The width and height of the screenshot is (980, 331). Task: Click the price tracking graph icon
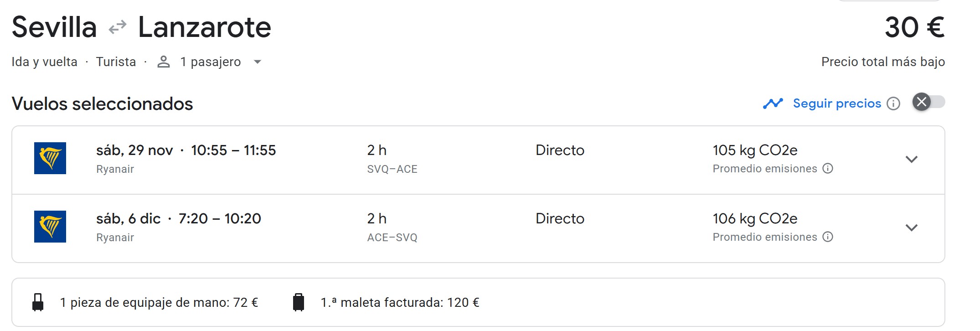coord(773,103)
